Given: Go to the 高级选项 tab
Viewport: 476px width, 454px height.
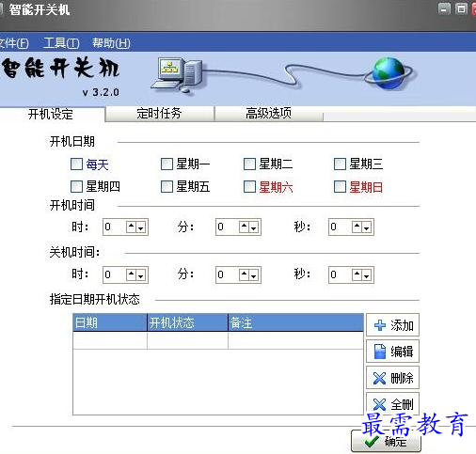Looking at the screenshot, I should [x=268, y=114].
